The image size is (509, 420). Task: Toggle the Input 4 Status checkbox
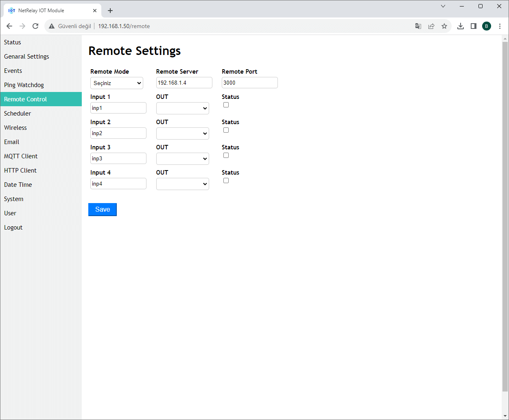[226, 180]
